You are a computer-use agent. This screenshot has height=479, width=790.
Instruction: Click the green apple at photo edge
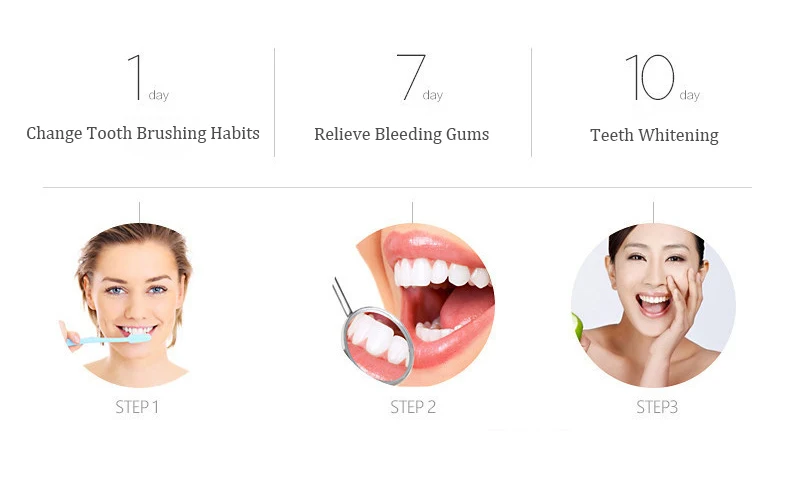click(x=577, y=327)
